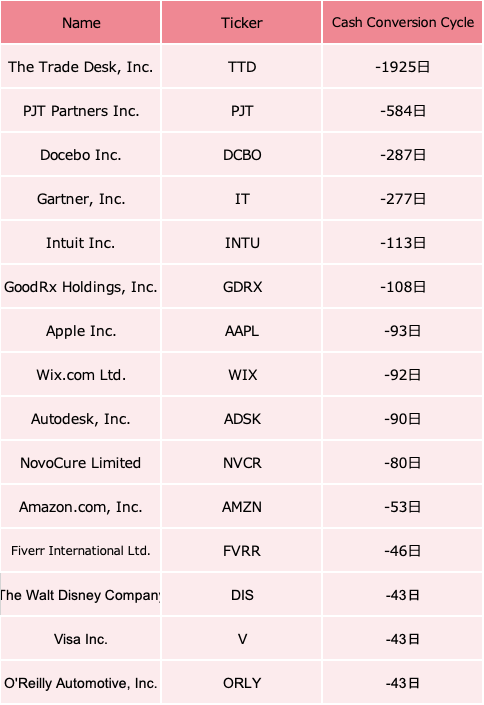Select the PJT Partners Inc. cell

click(x=81, y=111)
